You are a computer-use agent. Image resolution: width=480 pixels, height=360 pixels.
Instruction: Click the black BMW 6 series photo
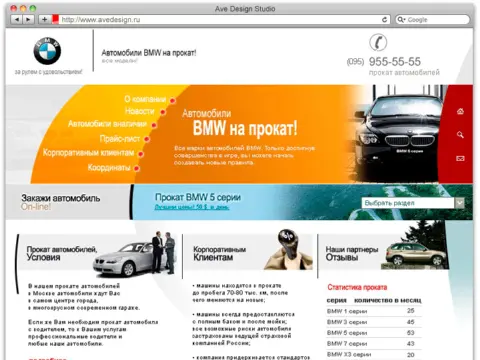point(397,133)
